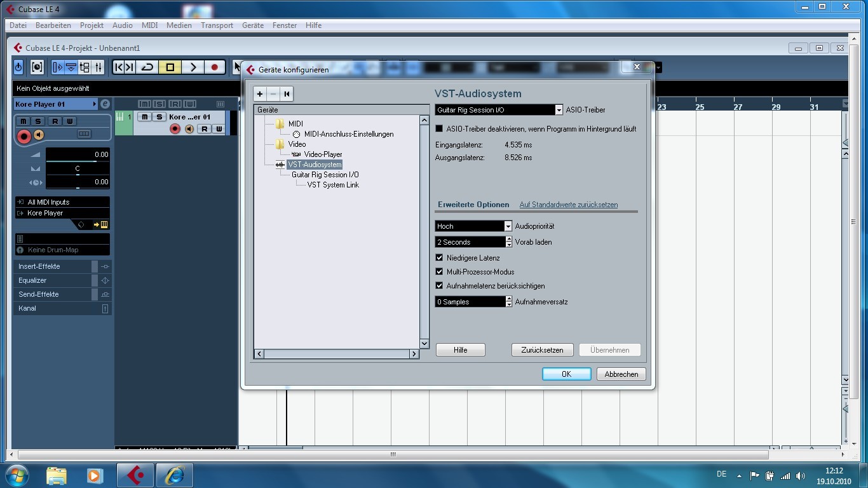Open the Insert-Effekte inspector section
Image resolution: width=868 pixels, height=488 pixels.
(62, 266)
